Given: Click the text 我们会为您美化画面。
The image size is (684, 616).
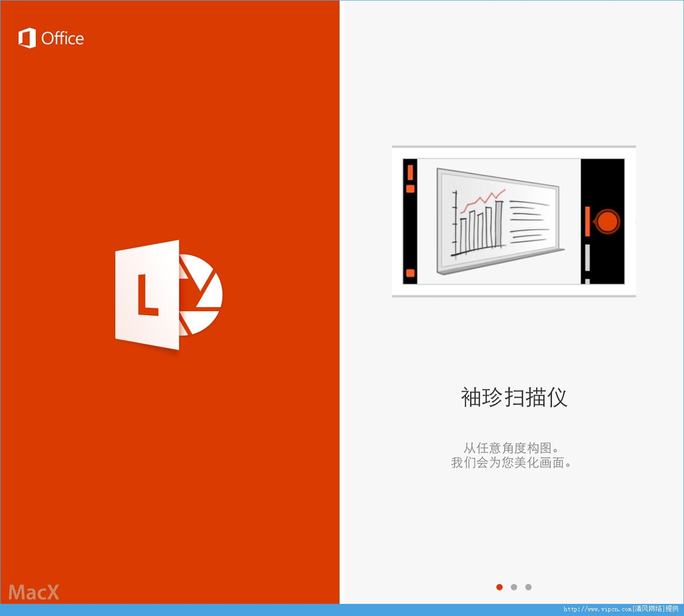Looking at the screenshot, I should click(511, 463).
